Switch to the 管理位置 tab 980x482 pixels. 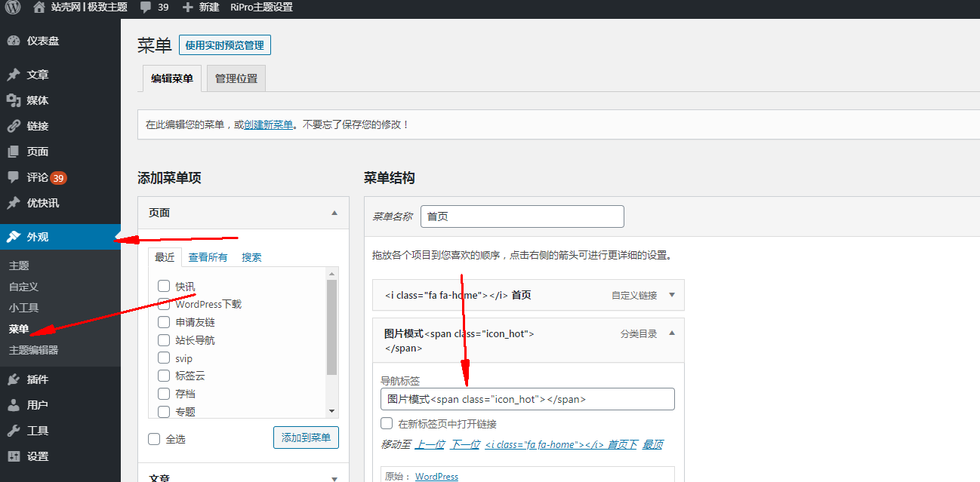236,78
